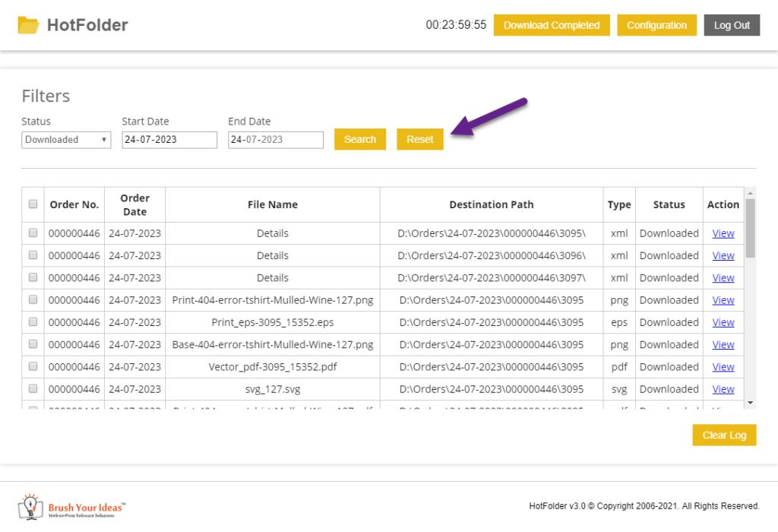Select the checkbox for Print_eps-3095_15352.eps row
Screen dimensions: 778x532
point(33,322)
